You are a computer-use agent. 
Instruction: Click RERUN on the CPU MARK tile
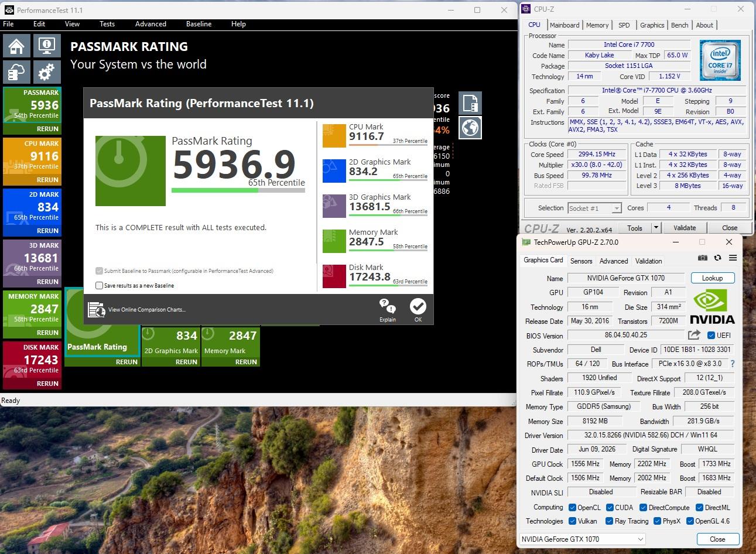tap(47, 180)
